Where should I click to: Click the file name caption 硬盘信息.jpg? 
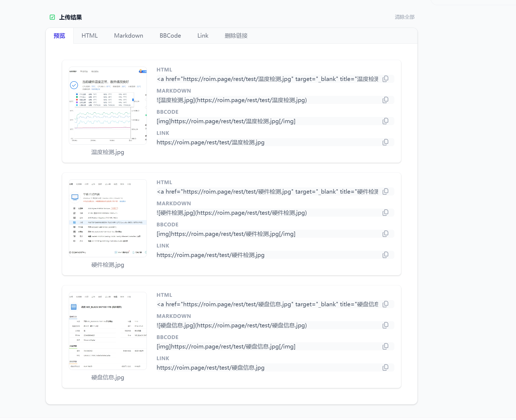click(108, 377)
